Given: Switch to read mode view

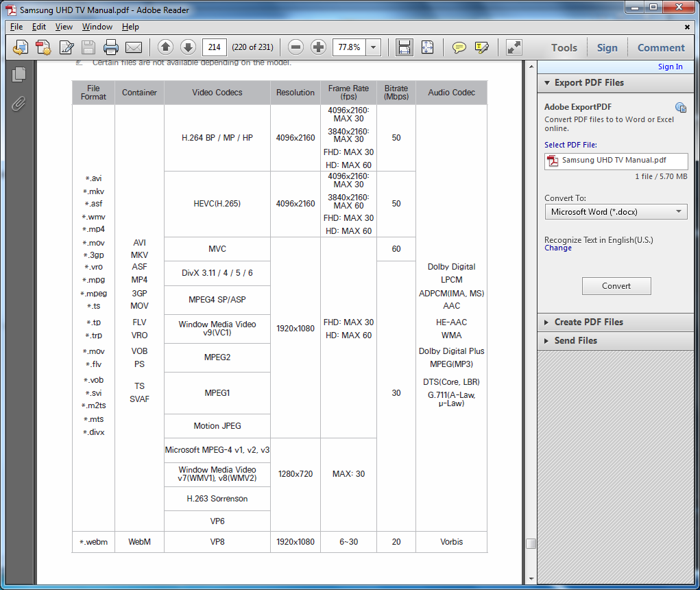Looking at the screenshot, I should (514, 47).
